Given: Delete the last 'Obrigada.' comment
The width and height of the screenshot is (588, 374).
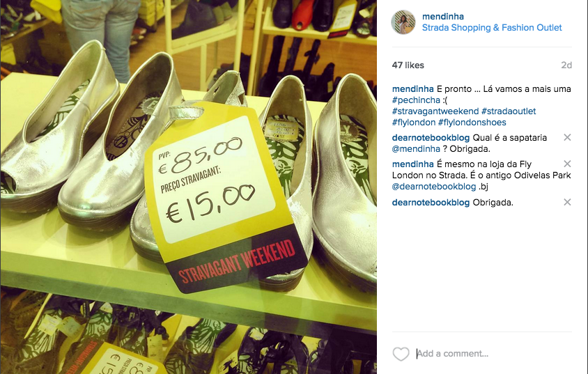Looking at the screenshot, I should click(x=567, y=203).
